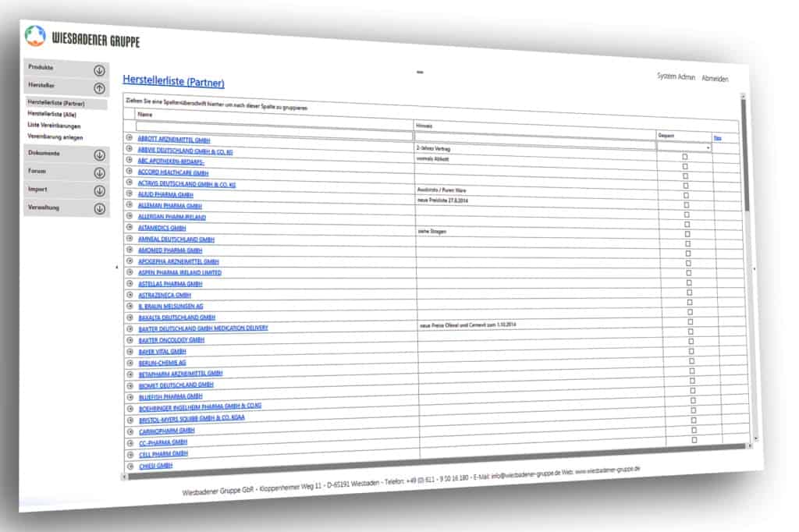Screen dimensions: 799x532
Task: Check the Gesperrt box for ACCORD HEALTHCARE
Action: 685,186
